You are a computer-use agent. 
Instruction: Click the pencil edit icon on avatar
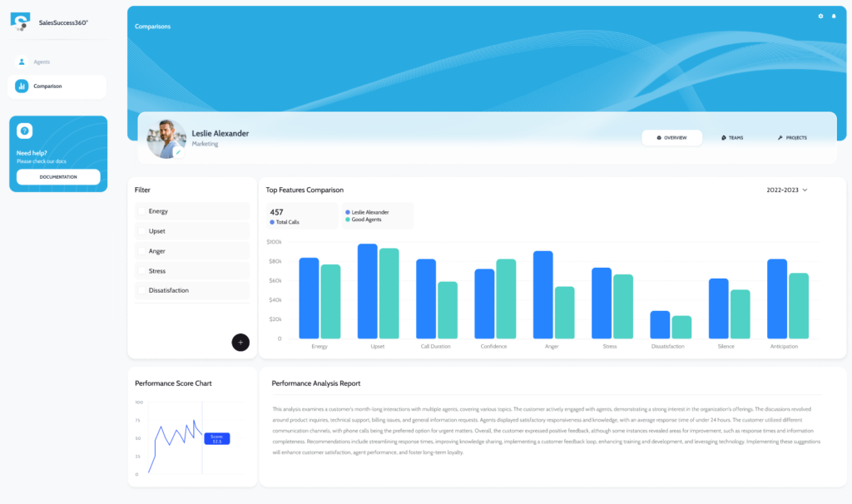(x=178, y=152)
